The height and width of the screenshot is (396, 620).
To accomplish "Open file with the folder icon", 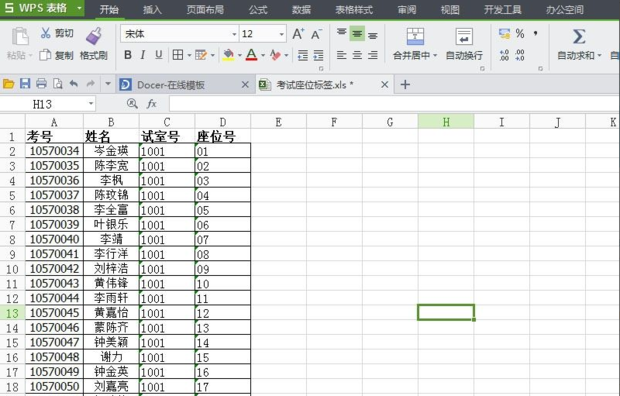I will tap(8, 84).
